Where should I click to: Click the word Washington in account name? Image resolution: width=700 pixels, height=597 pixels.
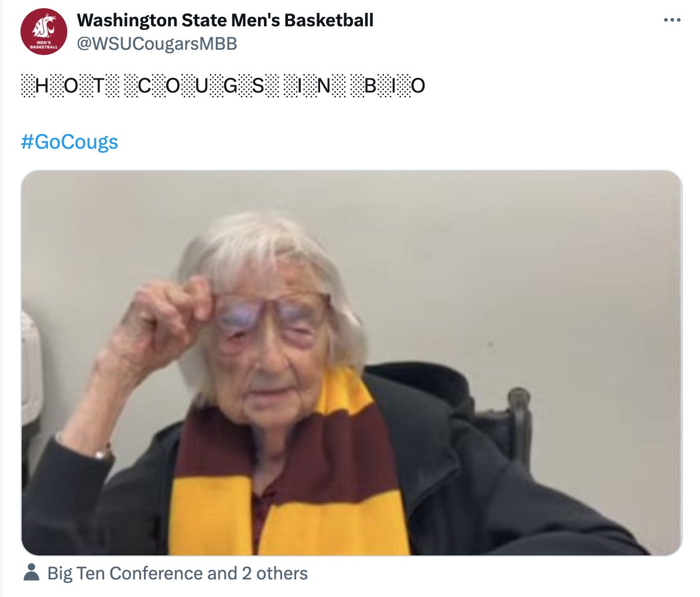[127, 20]
